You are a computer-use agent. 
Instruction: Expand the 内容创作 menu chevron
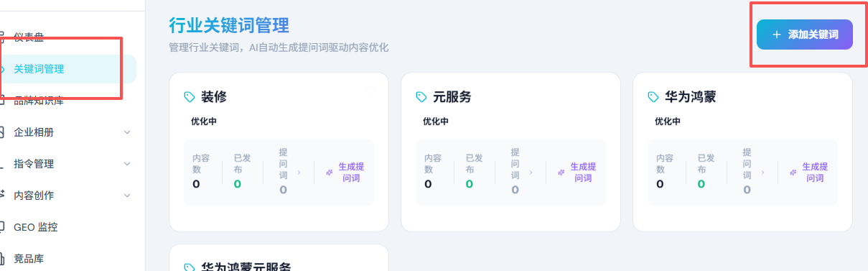[x=127, y=196]
